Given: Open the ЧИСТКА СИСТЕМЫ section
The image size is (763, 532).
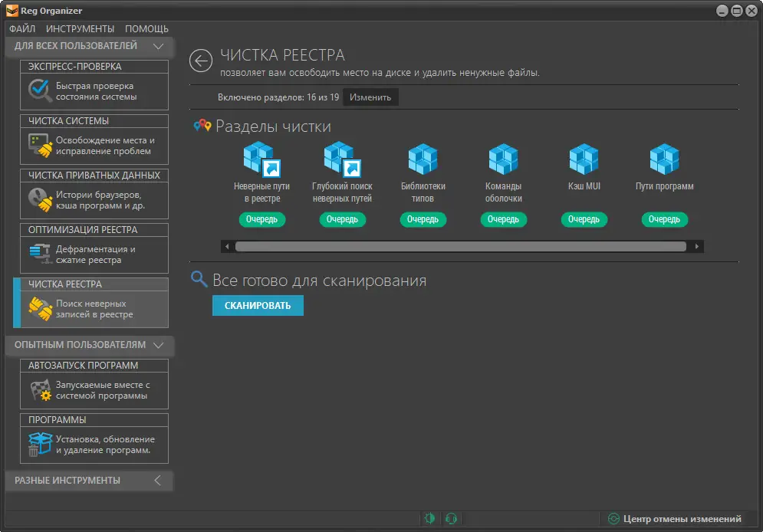Looking at the screenshot, I should (94, 121).
